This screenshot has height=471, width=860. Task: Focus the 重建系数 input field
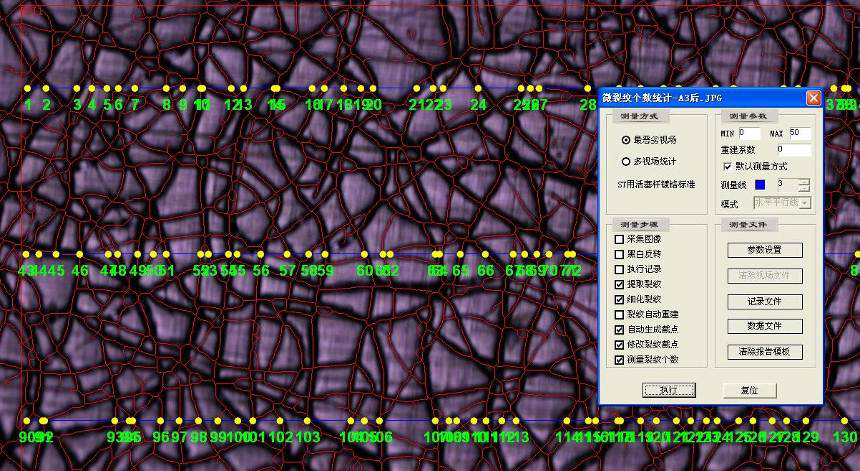pos(792,149)
